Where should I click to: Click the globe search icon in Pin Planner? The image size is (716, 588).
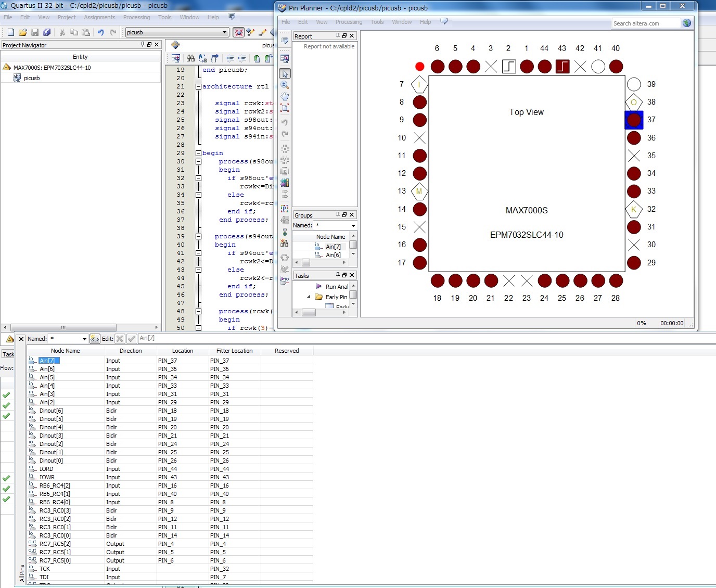[x=687, y=23]
